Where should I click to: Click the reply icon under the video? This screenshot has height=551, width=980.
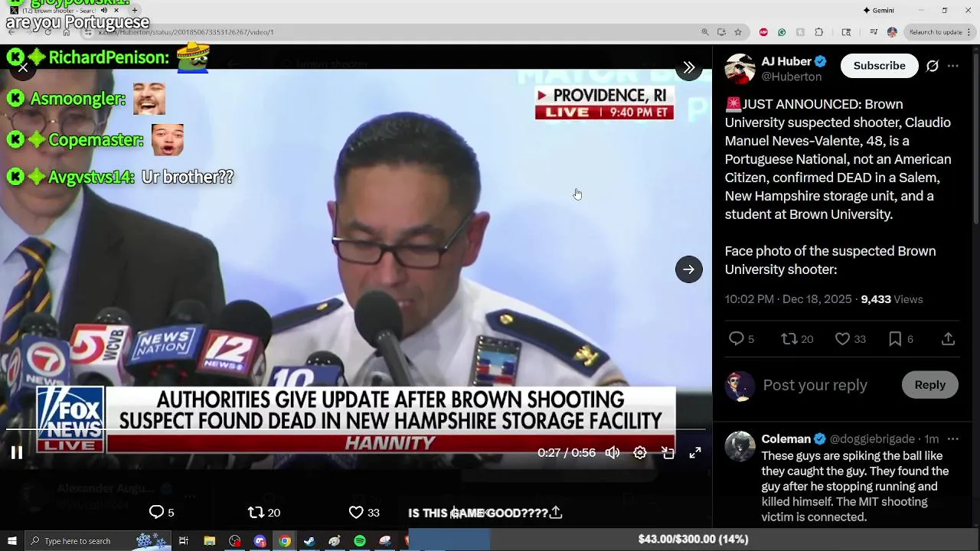point(157,512)
